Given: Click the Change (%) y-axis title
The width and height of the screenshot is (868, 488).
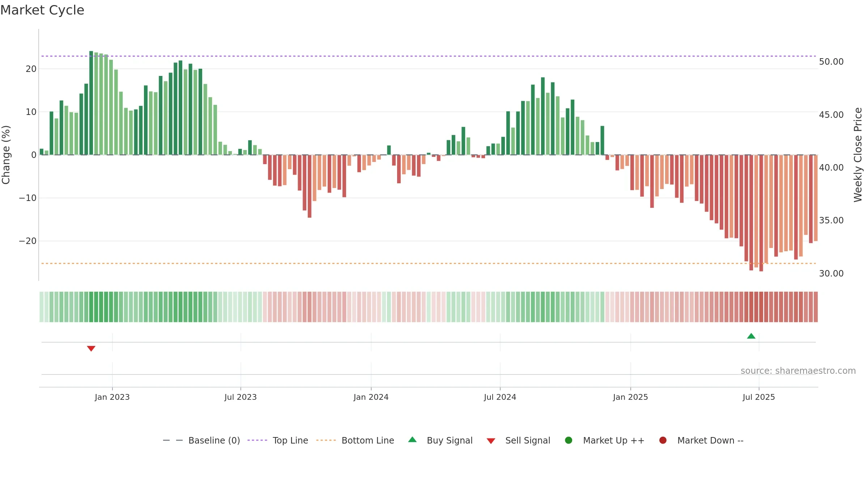Looking at the screenshot, I should tap(6, 155).
